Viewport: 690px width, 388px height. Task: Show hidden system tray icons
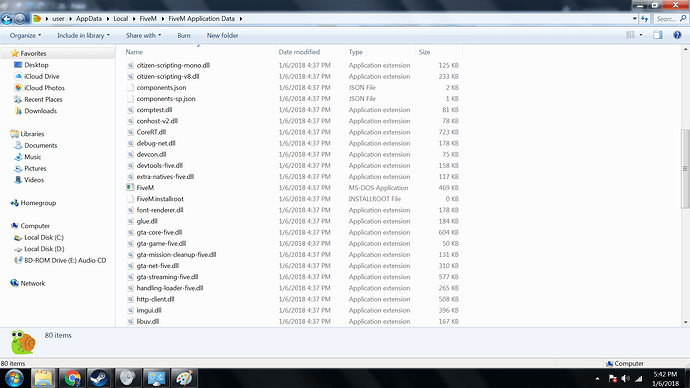597,378
